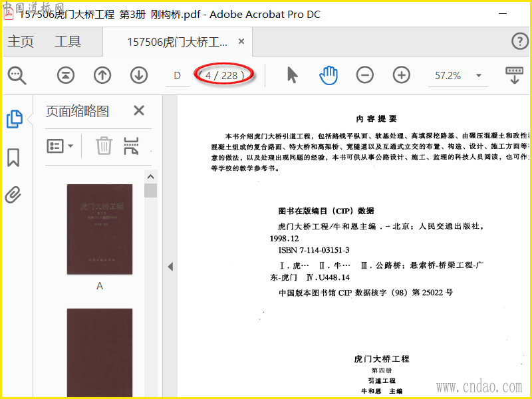Go to first page icon

pyautogui.click(x=66, y=75)
